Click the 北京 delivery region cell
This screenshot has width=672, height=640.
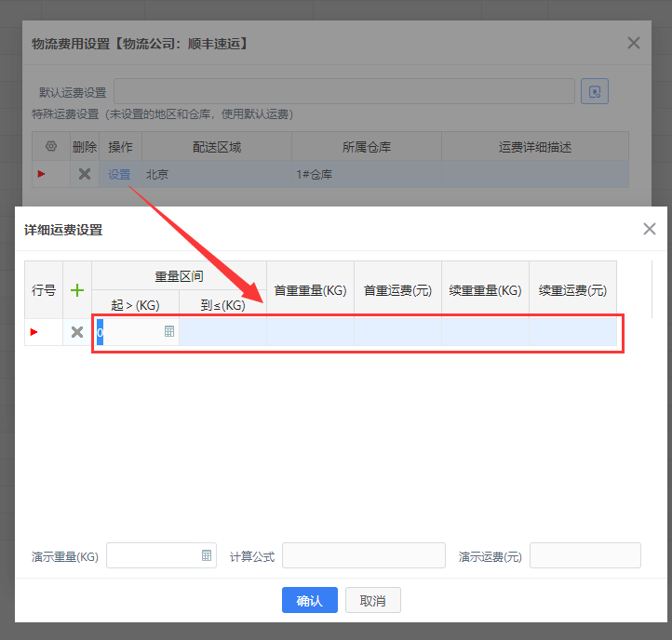pos(217,174)
